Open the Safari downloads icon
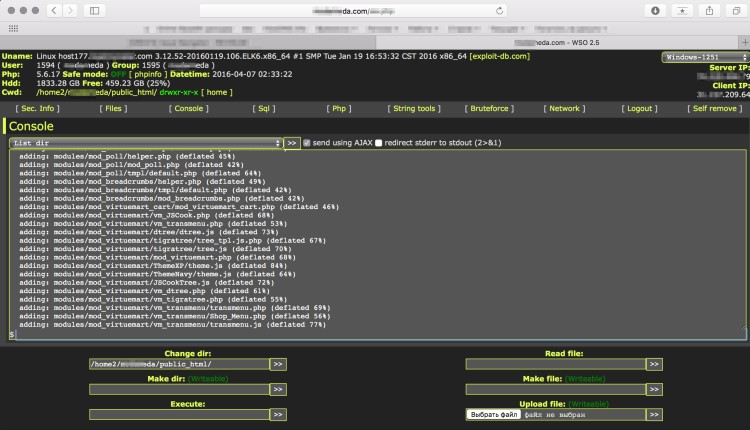750x430 pixels. (656, 10)
